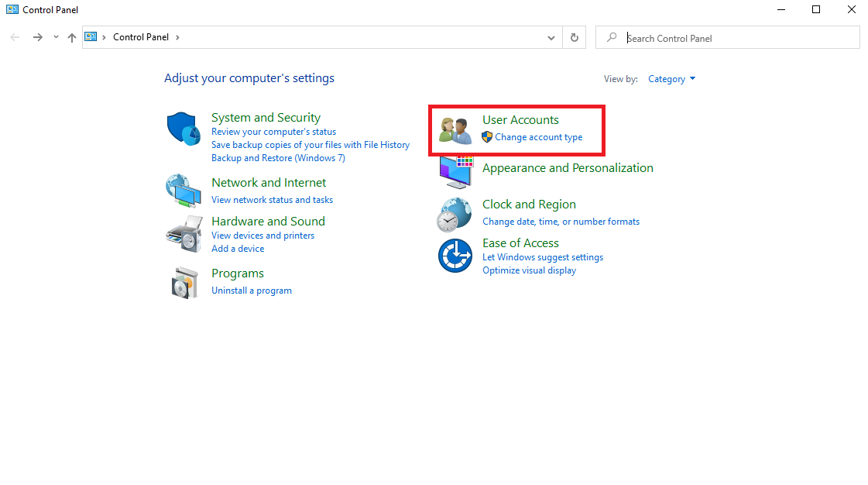Click the search magnifier icon
Screen dimensions: 868x485
612,37
